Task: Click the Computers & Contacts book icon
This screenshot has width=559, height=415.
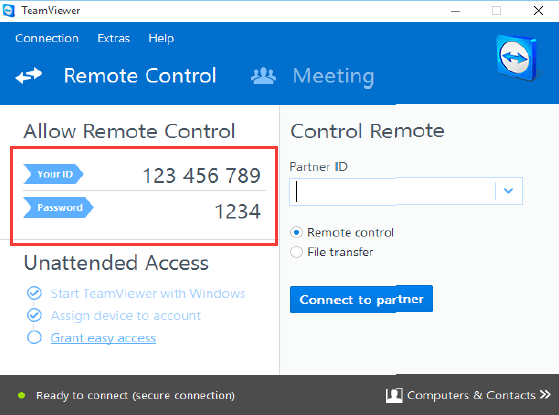Action: (394, 395)
